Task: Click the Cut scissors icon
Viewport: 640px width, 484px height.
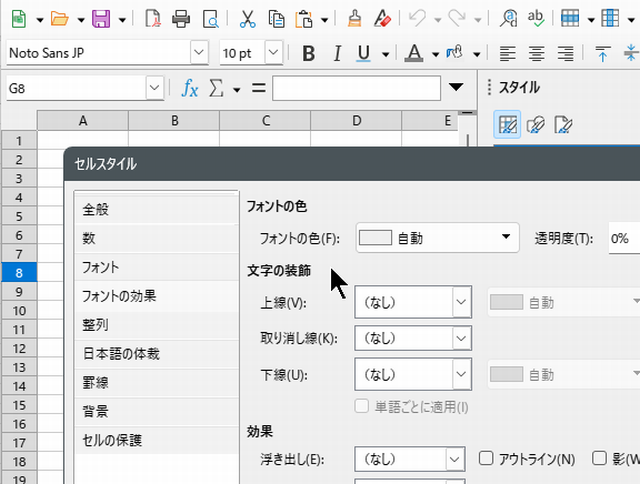Action: point(248,18)
